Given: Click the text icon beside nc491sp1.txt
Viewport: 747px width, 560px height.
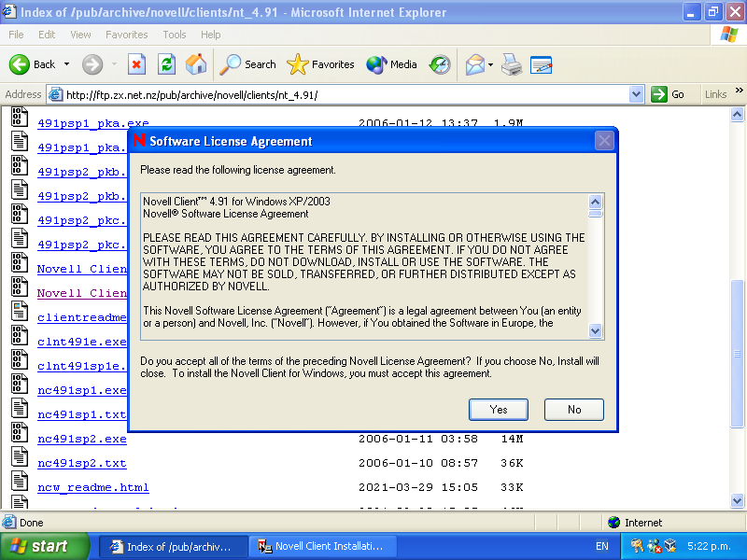Looking at the screenshot, I should pos(19,408).
